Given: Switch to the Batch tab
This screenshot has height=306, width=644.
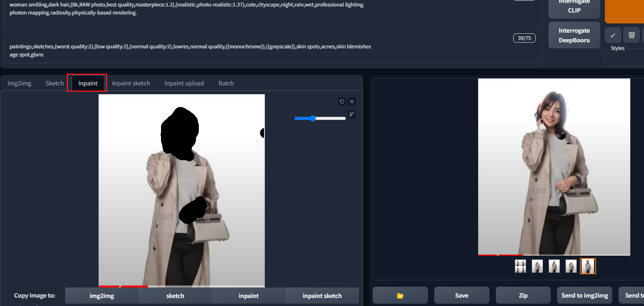Looking at the screenshot, I should point(226,83).
